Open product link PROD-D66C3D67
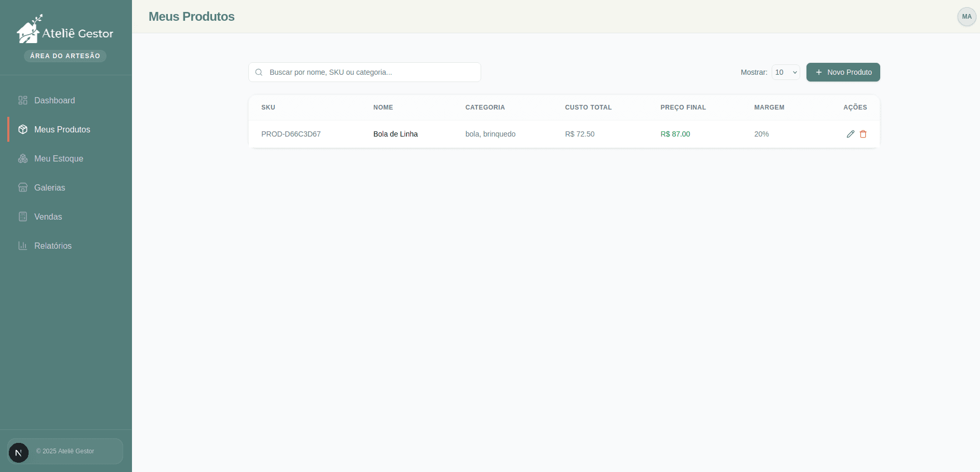The image size is (980, 472). (291, 134)
